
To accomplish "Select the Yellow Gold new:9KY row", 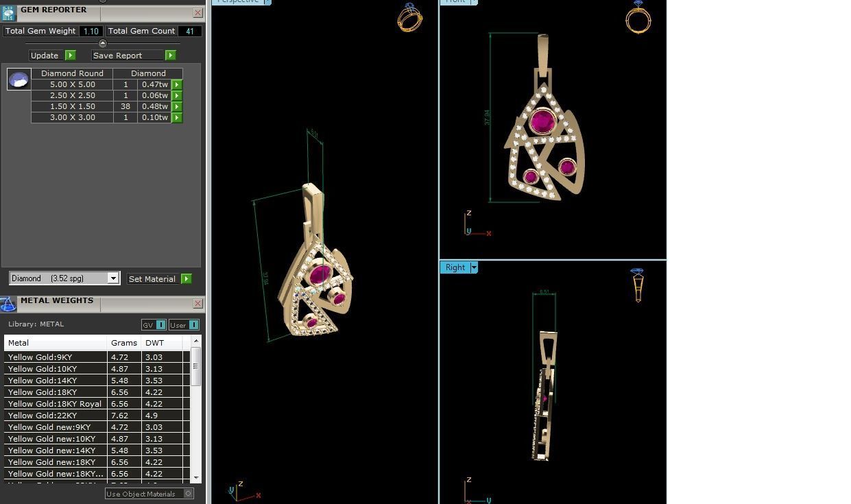I will tap(97, 427).
